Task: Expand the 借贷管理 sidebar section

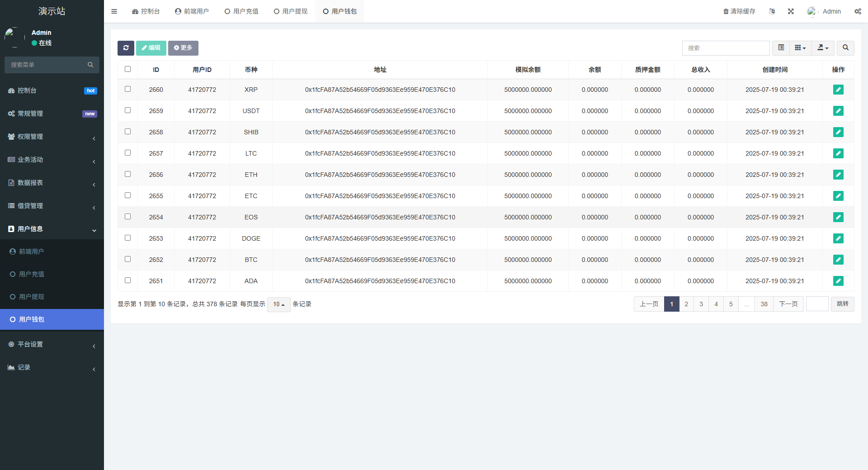Action: [x=31, y=205]
